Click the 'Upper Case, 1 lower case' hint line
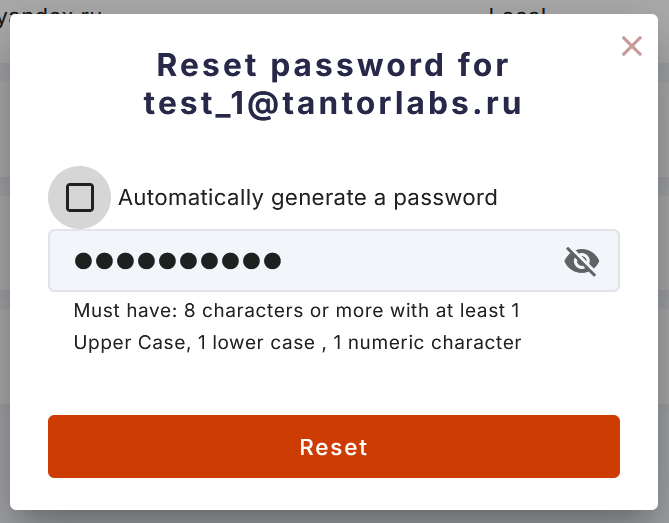This screenshot has width=669, height=523. point(297,343)
